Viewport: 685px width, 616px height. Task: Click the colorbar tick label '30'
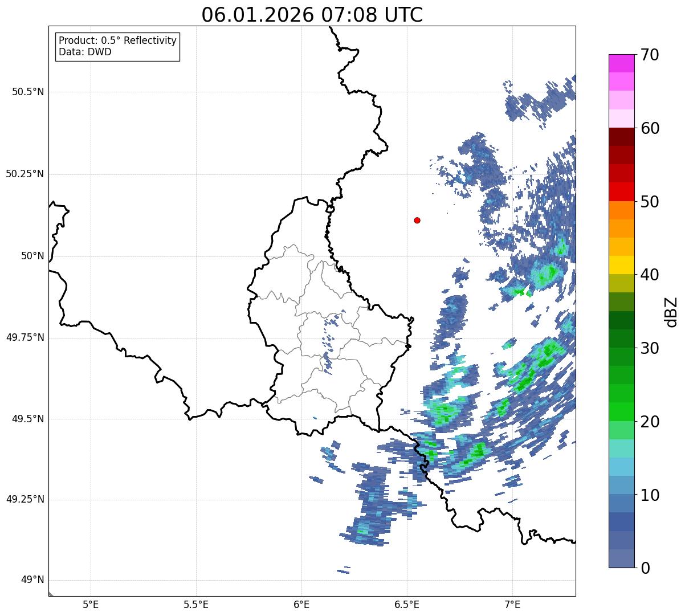(650, 348)
